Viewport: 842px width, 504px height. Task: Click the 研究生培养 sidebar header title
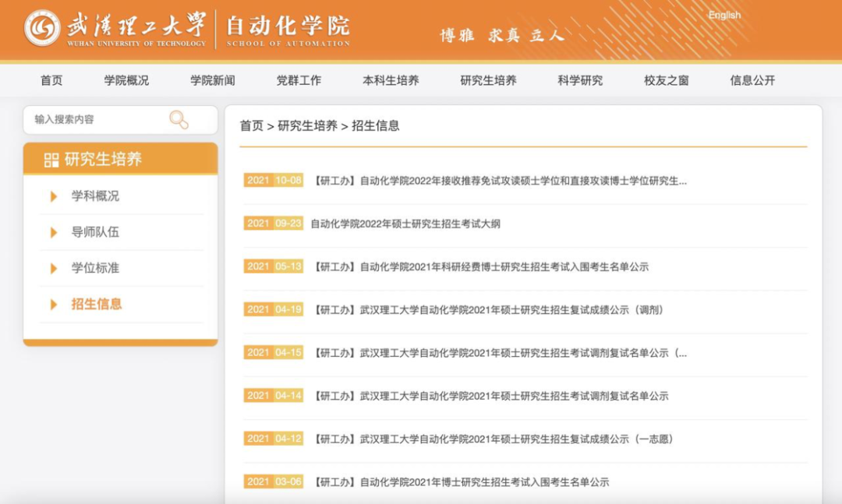103,160
